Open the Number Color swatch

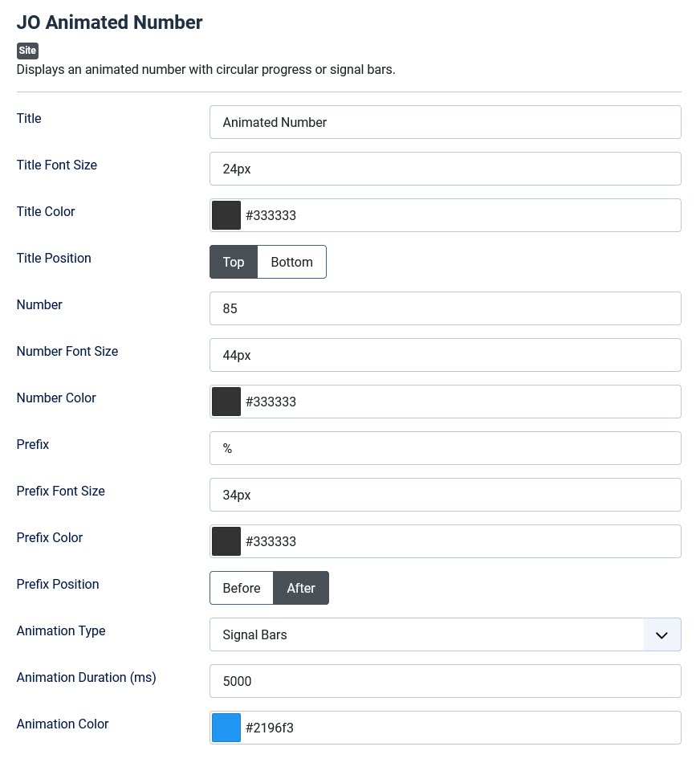pyautogui.click(x=226, y=402)
